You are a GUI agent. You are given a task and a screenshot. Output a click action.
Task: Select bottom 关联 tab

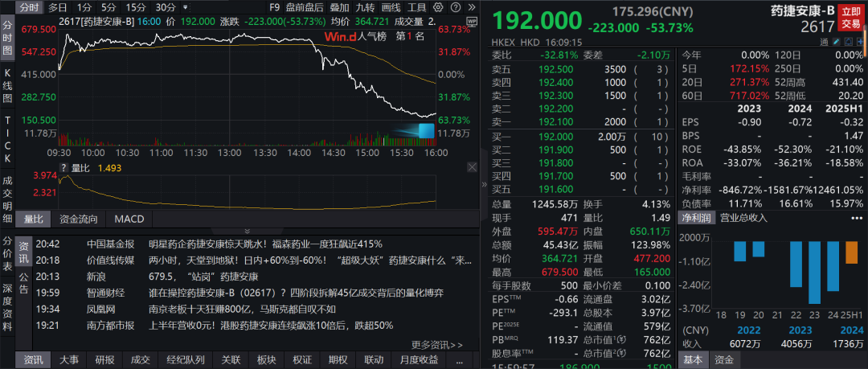[231, 360]
